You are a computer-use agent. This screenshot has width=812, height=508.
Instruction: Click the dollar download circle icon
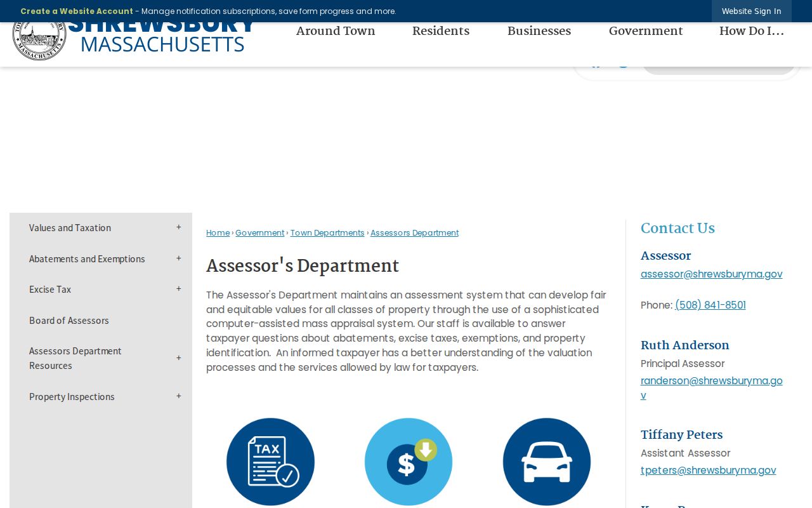(x=409, y=462)
